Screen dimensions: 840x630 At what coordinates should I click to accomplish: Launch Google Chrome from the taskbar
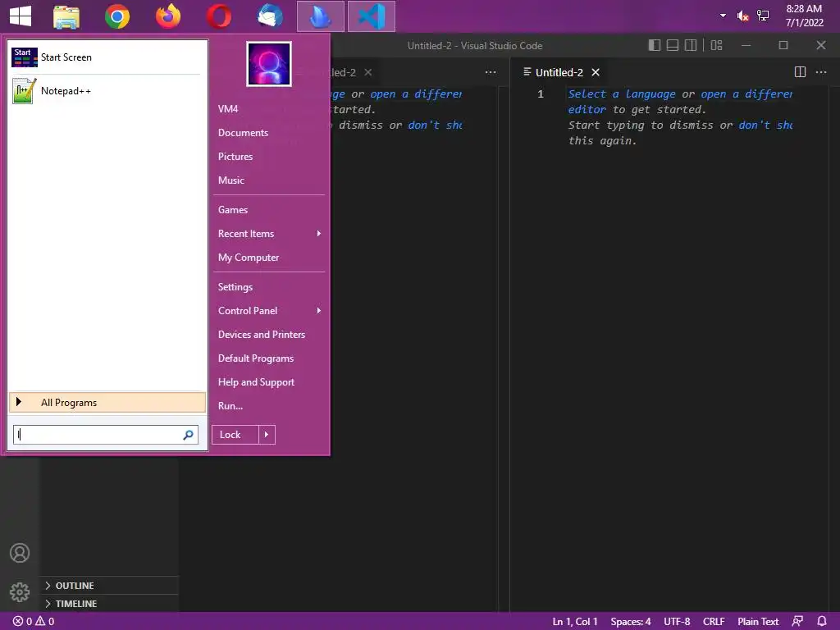click(116, 16)
